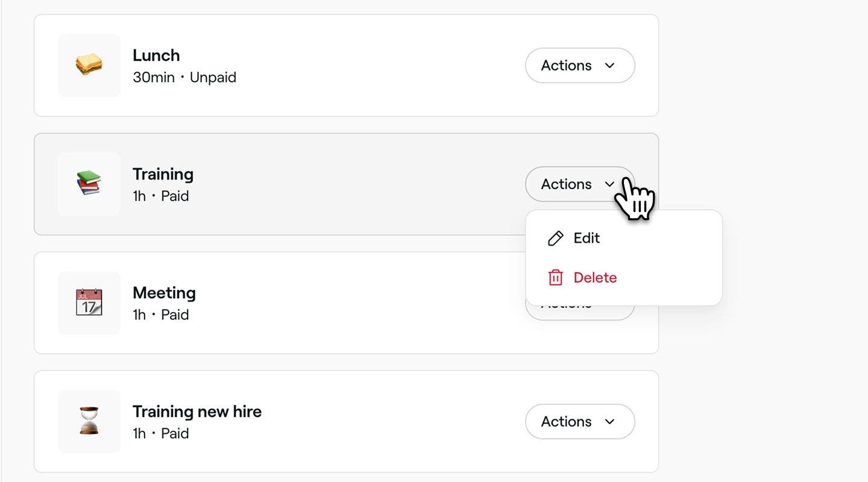The width and height of the screenshot is (868, 482).
Task: Collapse the Actions dropdown for Training
Action: pyautogui.click(x=580, y=184)
